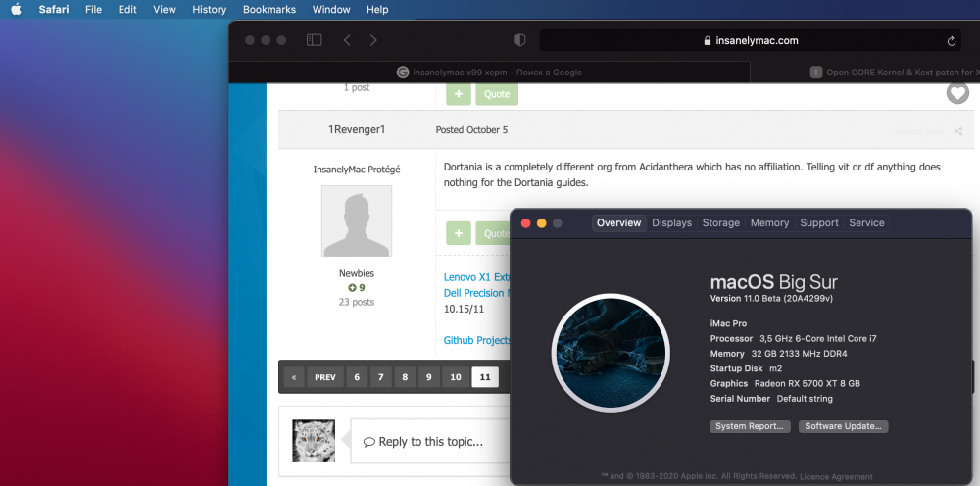Click the top green plus multiquote button
The width and height of the screenshot is (980, 486).
tap(458, 94)
